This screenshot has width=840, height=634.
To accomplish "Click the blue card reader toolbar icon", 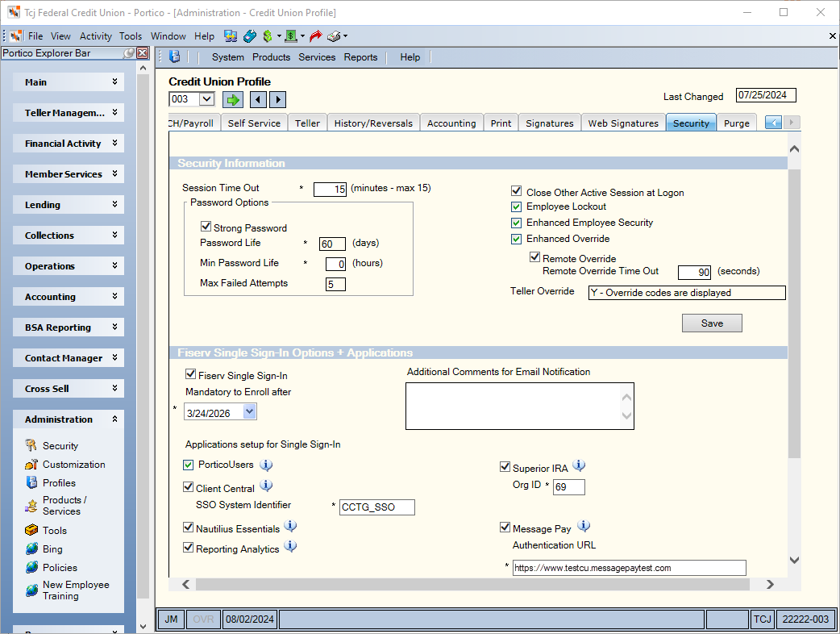I will coord(250,36).
